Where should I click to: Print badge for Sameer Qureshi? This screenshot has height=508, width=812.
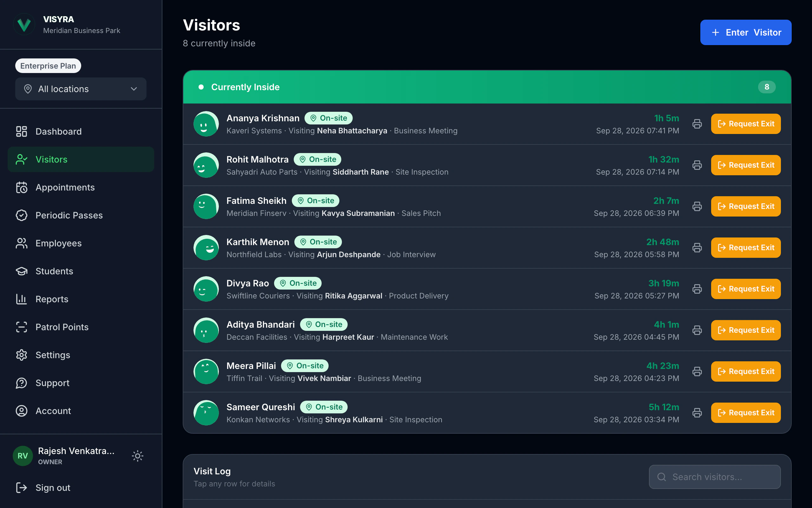point(697,413)
